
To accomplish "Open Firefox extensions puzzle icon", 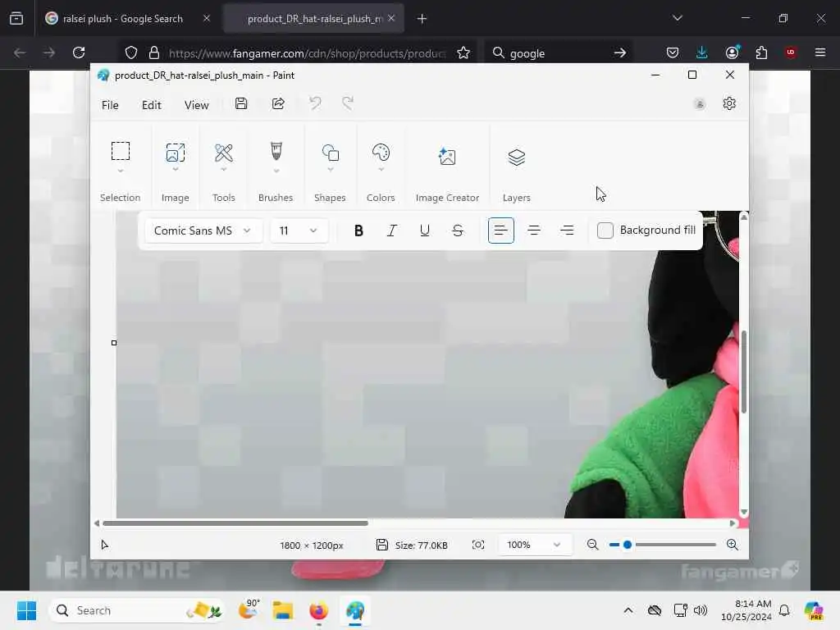I will [761, 52].
